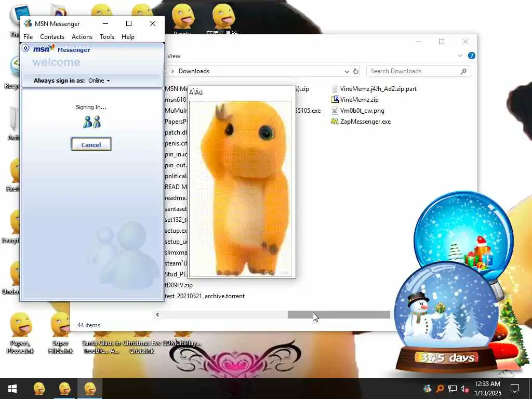Click the MSN Messenger title bar icon
This screenshot has height=399, width=532.
[x=28, y=23]
